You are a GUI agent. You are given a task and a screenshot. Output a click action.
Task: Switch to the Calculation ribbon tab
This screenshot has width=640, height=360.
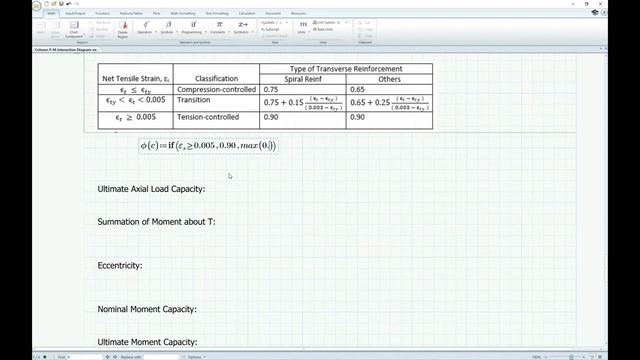click(x=247, y=13)
